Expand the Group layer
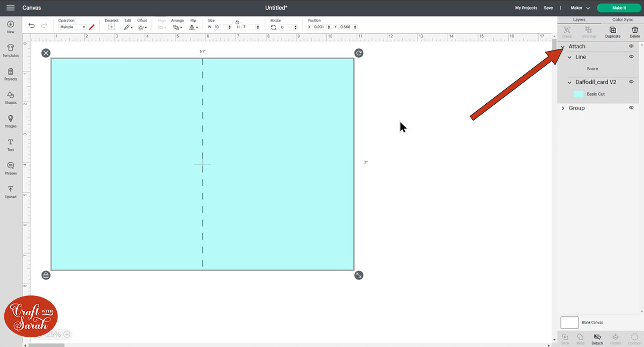 tap(563, 108)
